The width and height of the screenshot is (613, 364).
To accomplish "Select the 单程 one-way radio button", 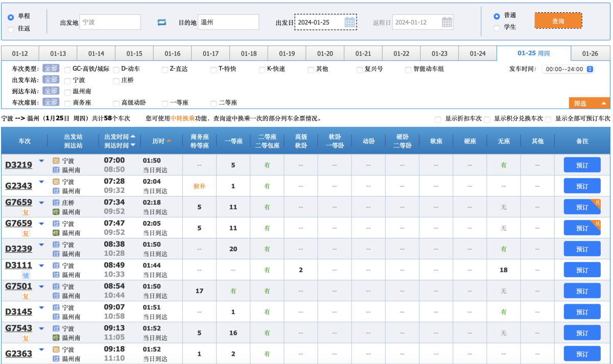I will (x=11, y=17).
